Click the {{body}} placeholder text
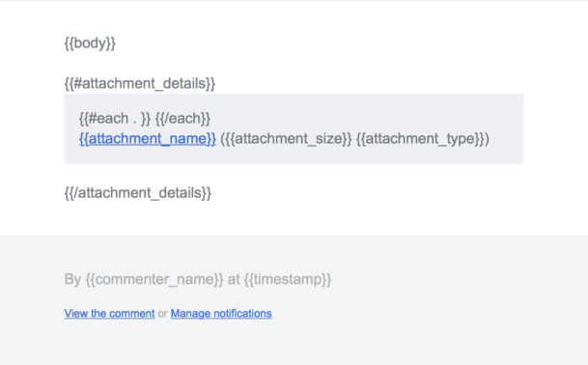Screen dimensions: 588x365 tap(90, 43)
